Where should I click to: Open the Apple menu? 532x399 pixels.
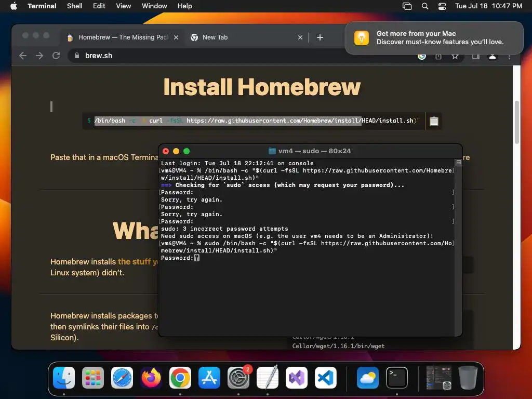[x=14, y=6]
